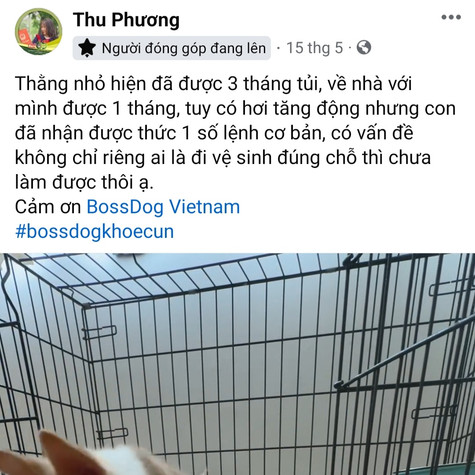Viewport: 475px width, 475px height.
Task: Click the post text starting 'Thằng nhỏ'
Action: [x=235, y=133]
